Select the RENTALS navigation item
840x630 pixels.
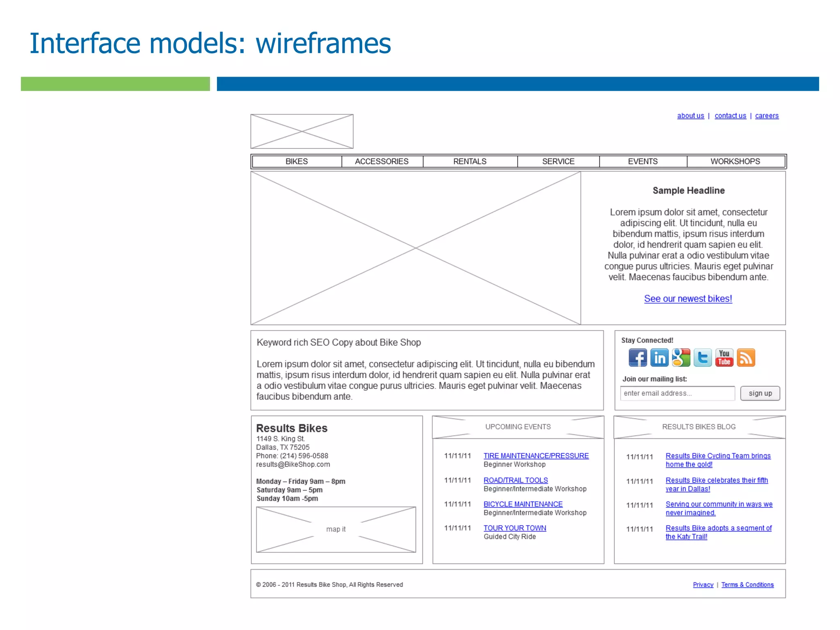coord(470,162)
